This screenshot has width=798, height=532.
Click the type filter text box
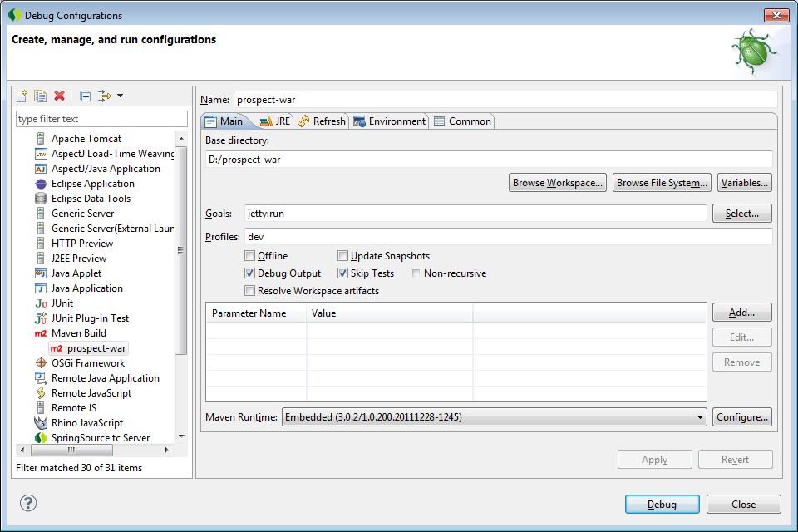pyautogui.click(x=101, y=119)
